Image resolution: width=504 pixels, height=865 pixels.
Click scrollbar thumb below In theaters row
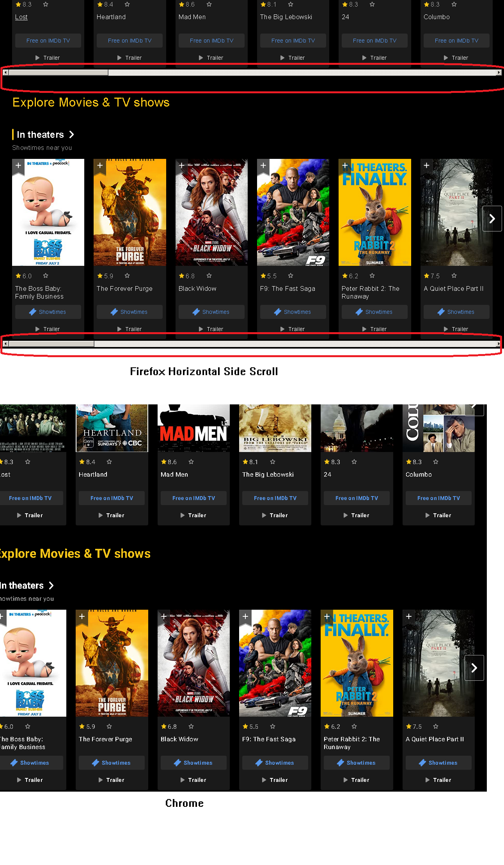tap(51, 344)
